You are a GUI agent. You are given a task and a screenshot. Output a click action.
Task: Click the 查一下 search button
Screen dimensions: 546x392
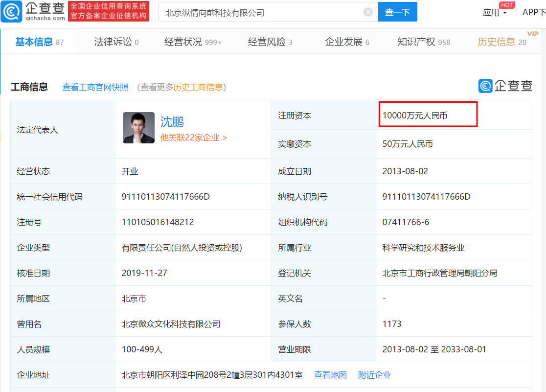(x=397, y=12)
